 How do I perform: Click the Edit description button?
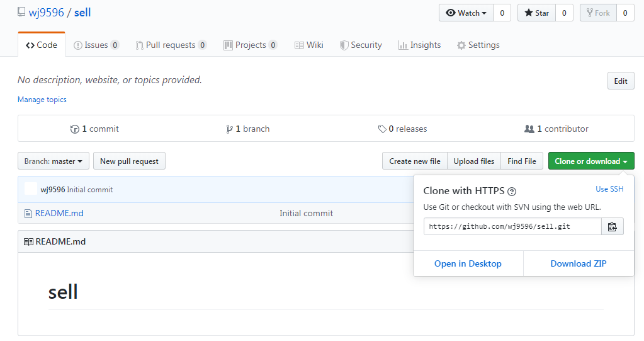tap(621, 81)
